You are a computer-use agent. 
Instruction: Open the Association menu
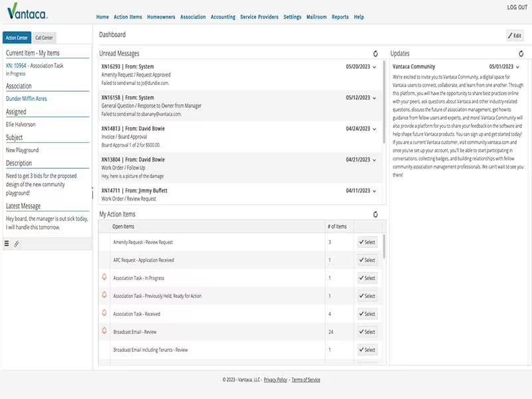pos(193,17)
